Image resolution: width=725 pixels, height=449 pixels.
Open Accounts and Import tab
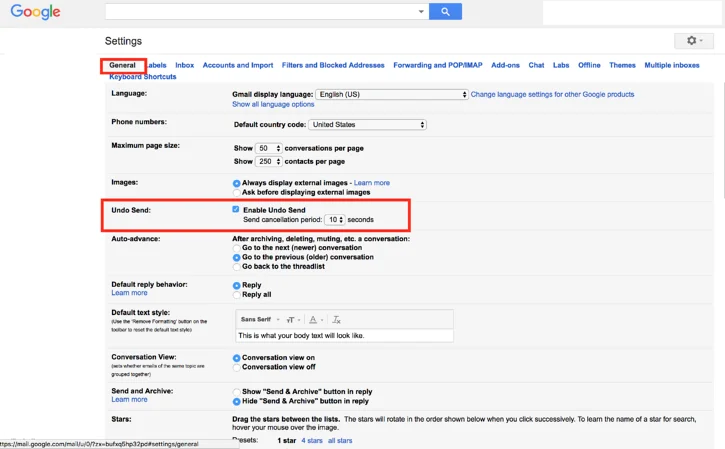coord(238,65)
